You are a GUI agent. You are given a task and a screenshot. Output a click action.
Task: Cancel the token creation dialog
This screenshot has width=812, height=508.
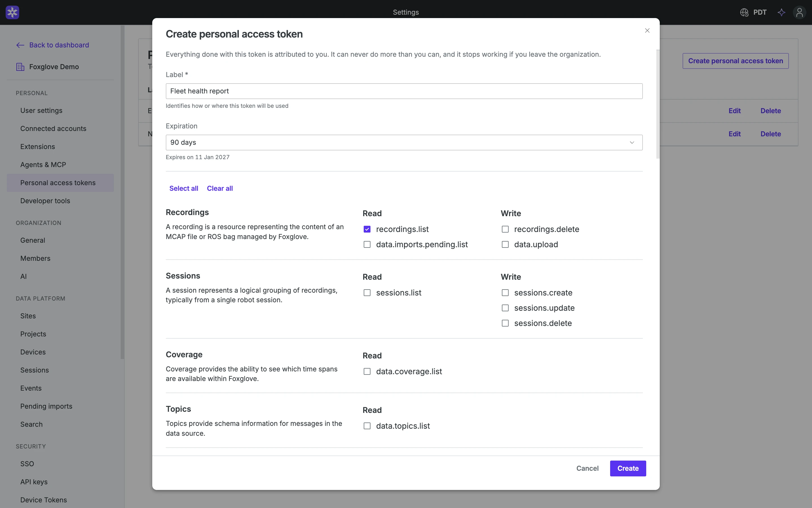(x=587, y=468)
